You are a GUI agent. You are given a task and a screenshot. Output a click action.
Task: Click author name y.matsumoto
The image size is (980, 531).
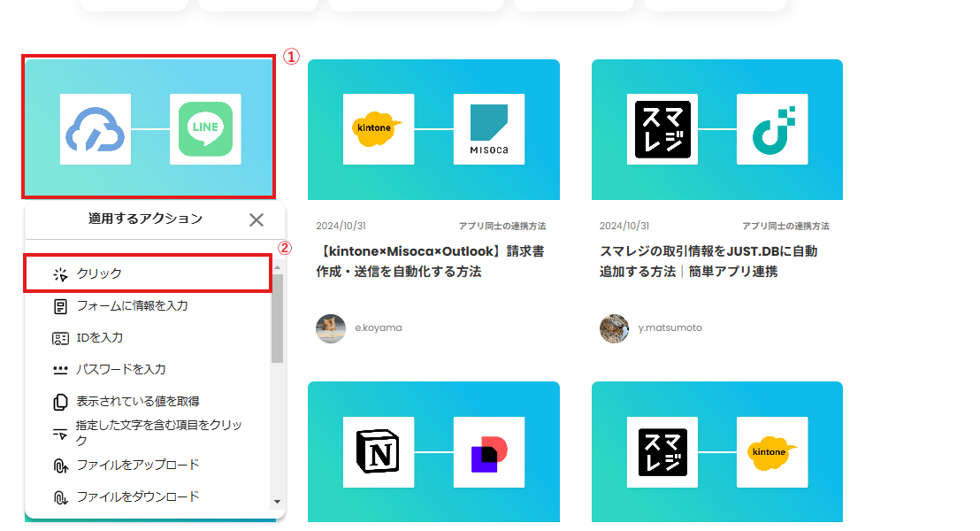click(x=670, y=327)
